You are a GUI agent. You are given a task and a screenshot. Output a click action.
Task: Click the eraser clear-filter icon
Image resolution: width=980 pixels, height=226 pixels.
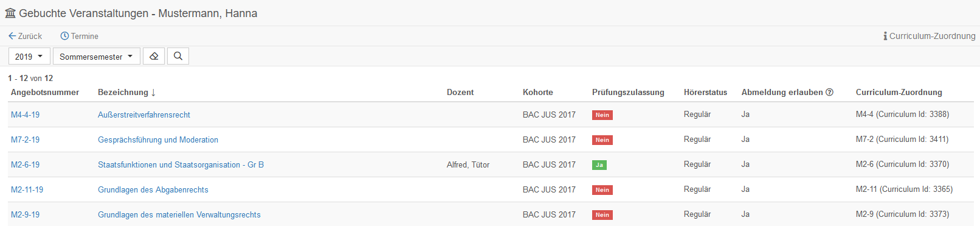(x=154, y=56)
